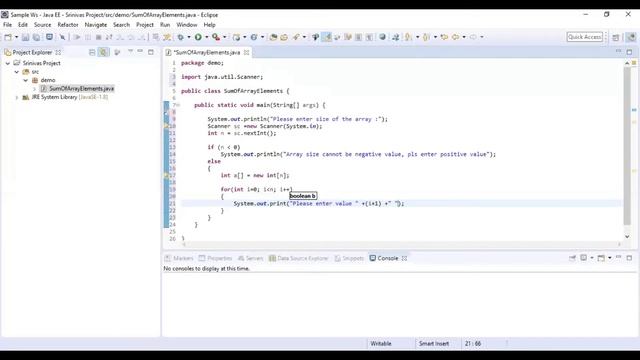Click the New file toolbar icon
The image size is (640, 360).
(x=8, y=37)
